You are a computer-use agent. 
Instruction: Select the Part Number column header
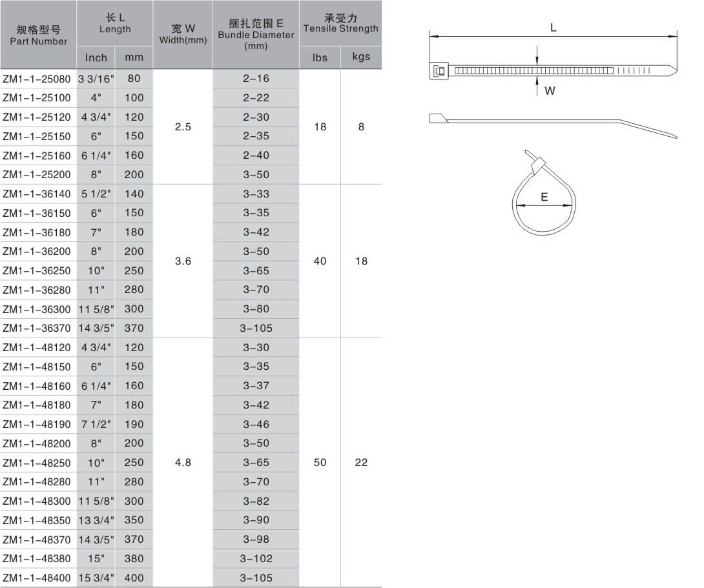pos(39,35)
